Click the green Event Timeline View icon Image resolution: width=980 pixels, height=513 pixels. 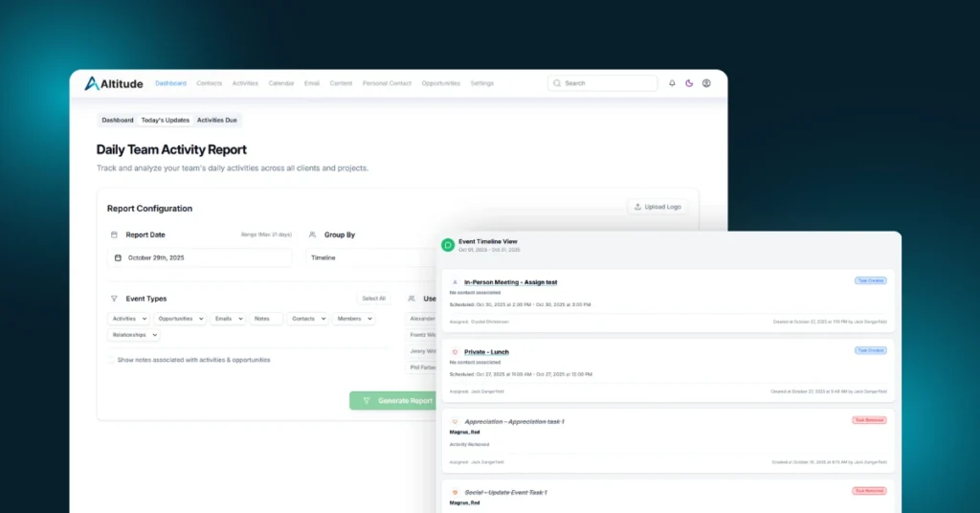448,245
